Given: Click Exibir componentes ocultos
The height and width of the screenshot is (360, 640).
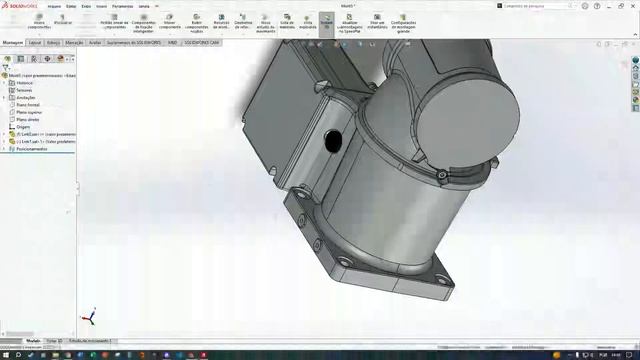Looking at the screenshot, I should point(196,24).
